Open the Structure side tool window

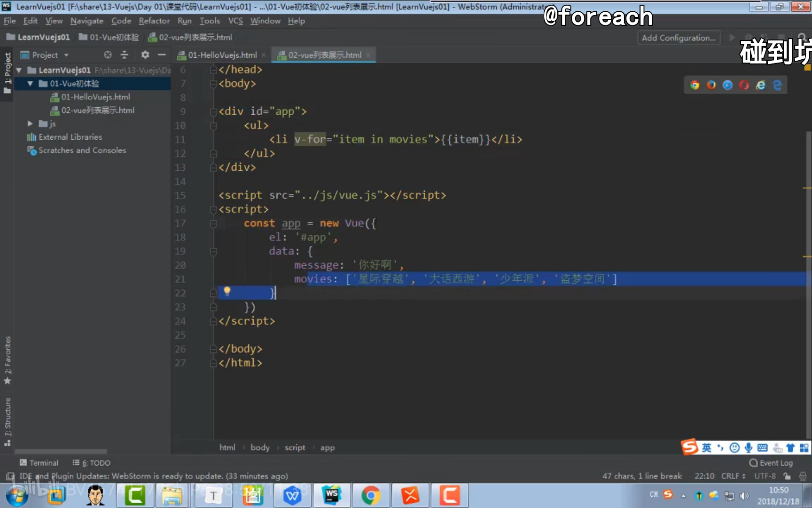pyautogui.click(x=8, y=421)
